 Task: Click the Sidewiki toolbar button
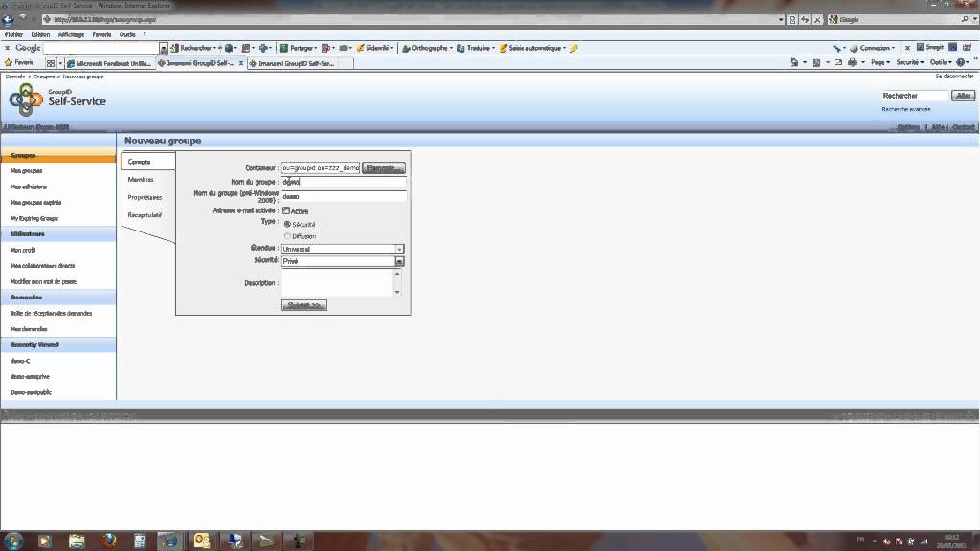(373, 48)
